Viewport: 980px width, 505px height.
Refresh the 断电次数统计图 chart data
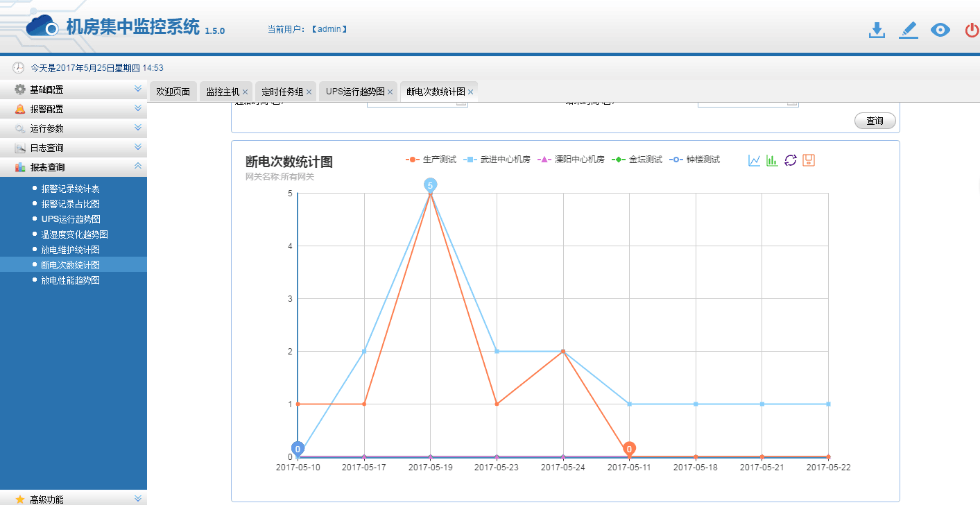click(790, 159)
